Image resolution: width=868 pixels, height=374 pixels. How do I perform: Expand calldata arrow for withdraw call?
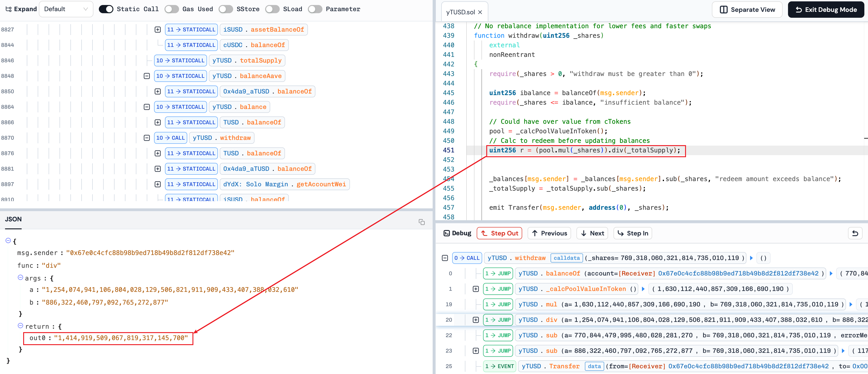point(751,258)
